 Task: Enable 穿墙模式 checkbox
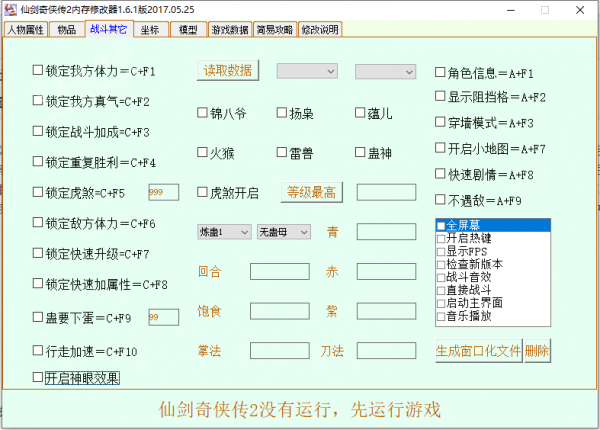(440, 122)
